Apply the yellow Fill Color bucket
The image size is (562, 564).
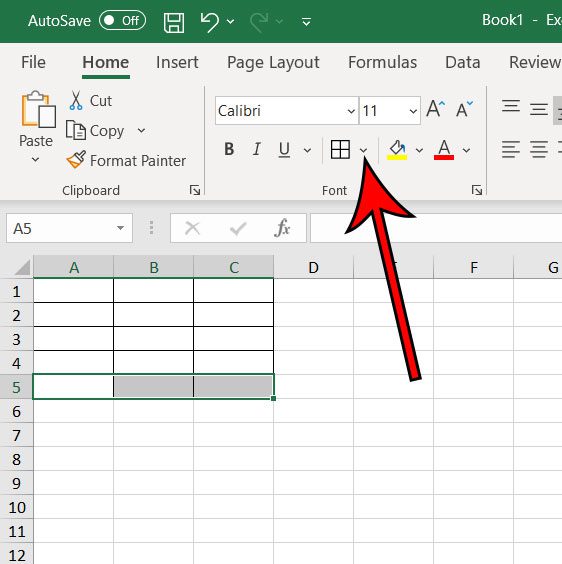397,150
